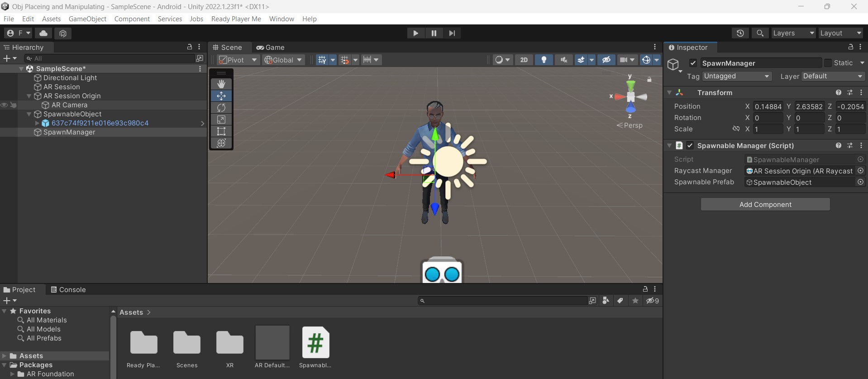Toggle constrained proportions scale link

coord(736,129)
